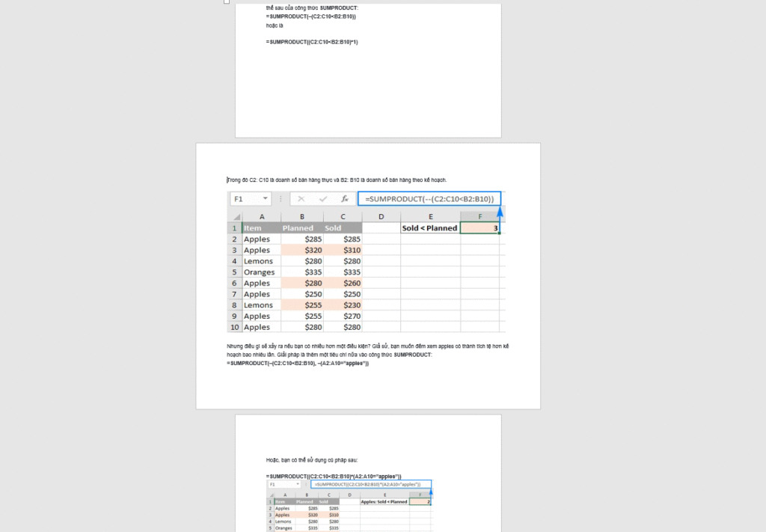The image size is (766, 532).
Task: Open the F1 Name Box dropdown arrow
Action: coord(265,199)
